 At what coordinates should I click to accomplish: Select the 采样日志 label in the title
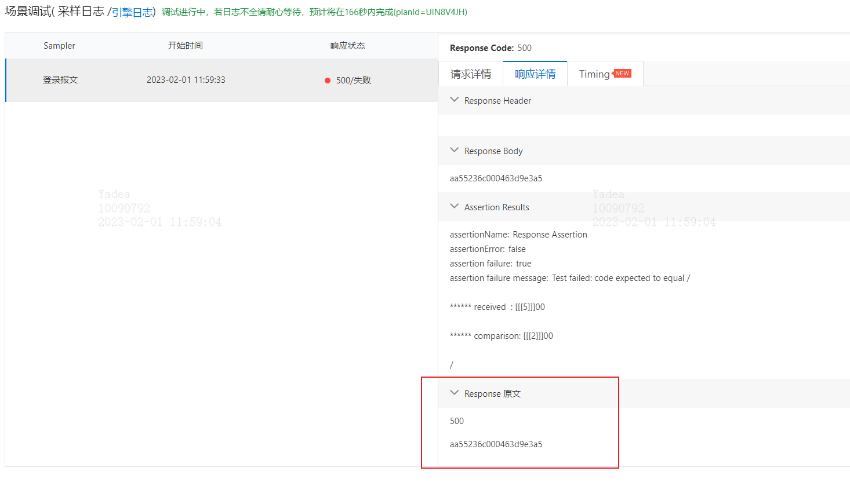[x=81, y=12]
